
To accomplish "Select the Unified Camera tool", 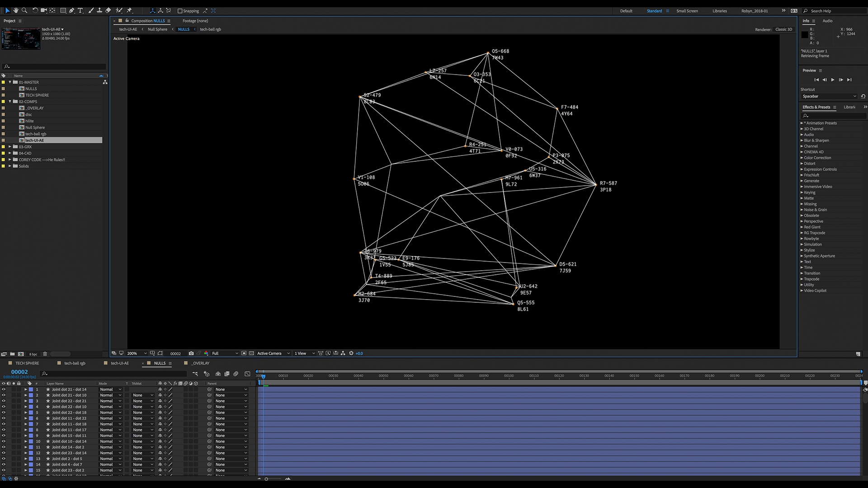I will coord(44,10).
